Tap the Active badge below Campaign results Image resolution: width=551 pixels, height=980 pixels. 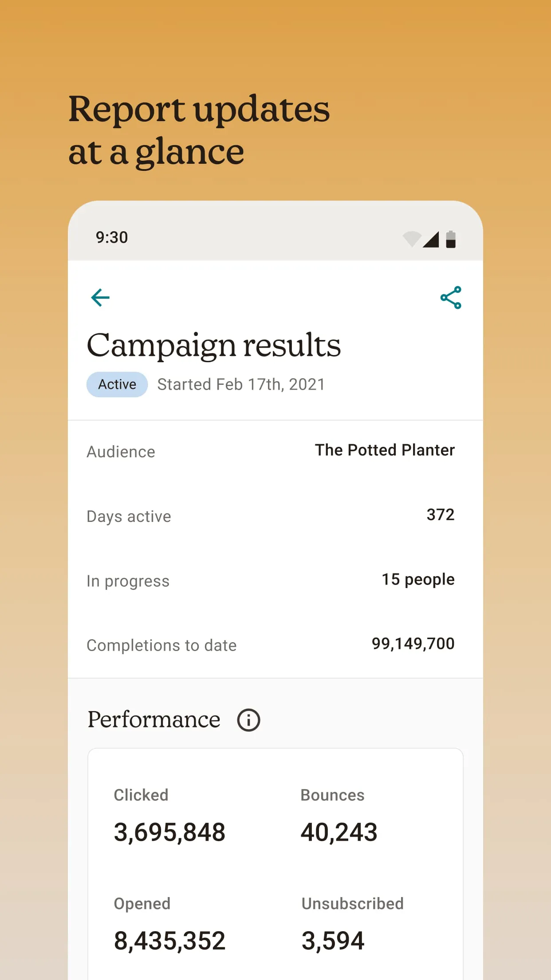click(x=117, y=384)
